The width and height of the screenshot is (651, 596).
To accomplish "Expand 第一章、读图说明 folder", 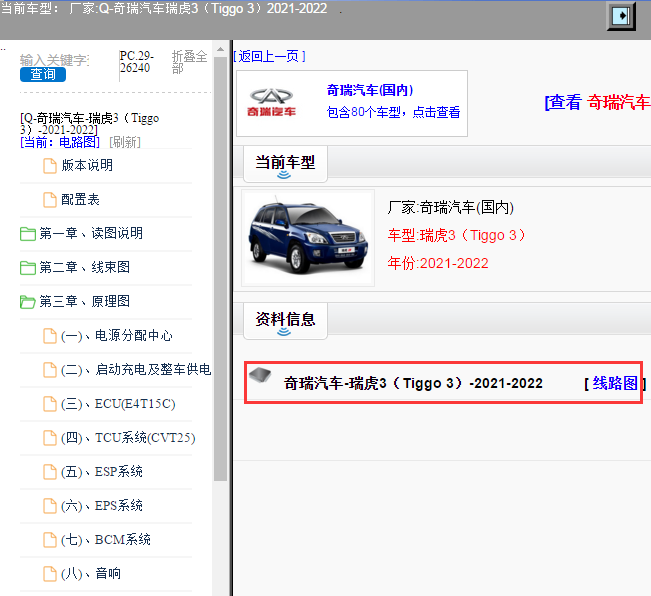I will (91, 233).
